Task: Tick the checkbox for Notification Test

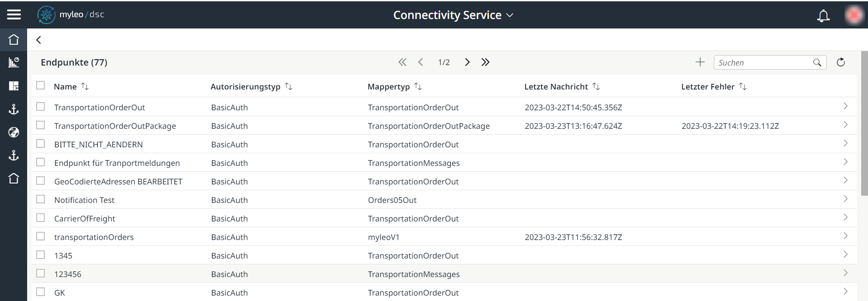Action: (x=41, y=199)
